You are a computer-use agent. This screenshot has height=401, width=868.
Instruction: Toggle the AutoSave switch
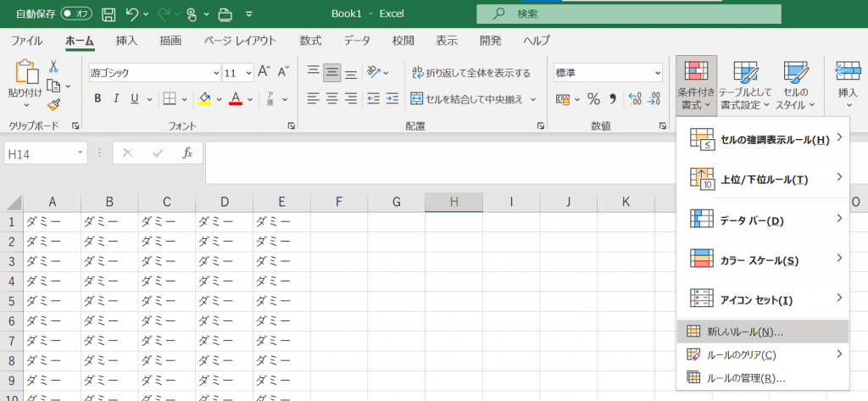(76, 14)
